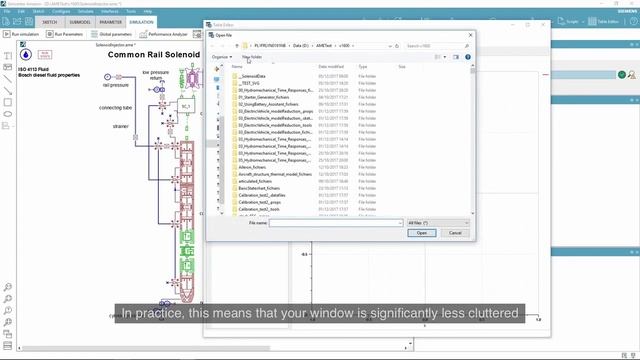Image resolution: width=640 pixels, height=360 pixels.
Task: Select the 01_Starter_Generator_fichiers folder
Action: 264,97
